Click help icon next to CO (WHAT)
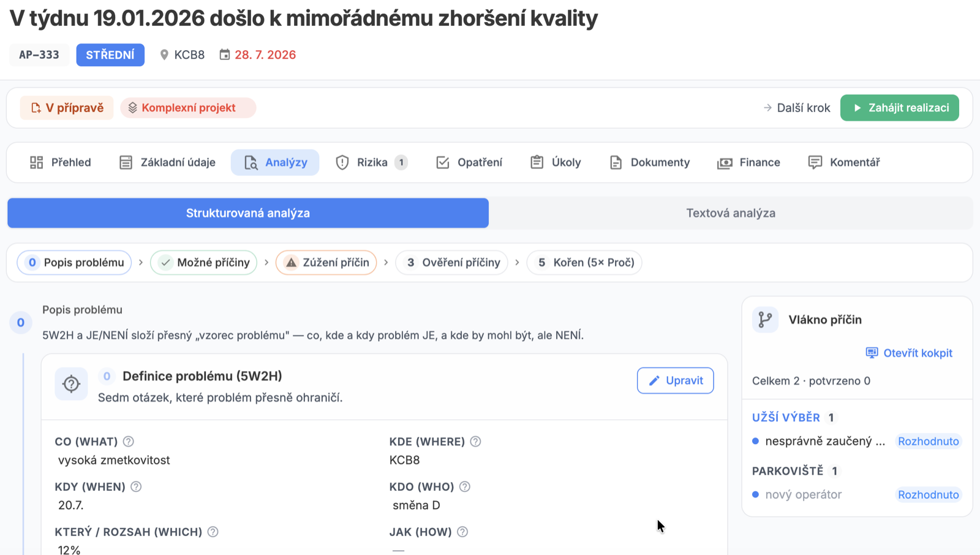 (x=128, y=442)
